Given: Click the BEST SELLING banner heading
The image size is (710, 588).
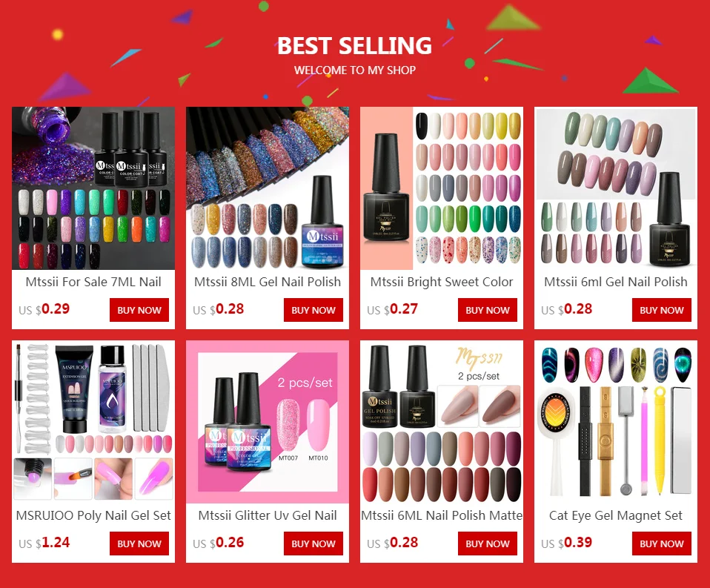Looking at the screenshot, I should tap(354, 46).
